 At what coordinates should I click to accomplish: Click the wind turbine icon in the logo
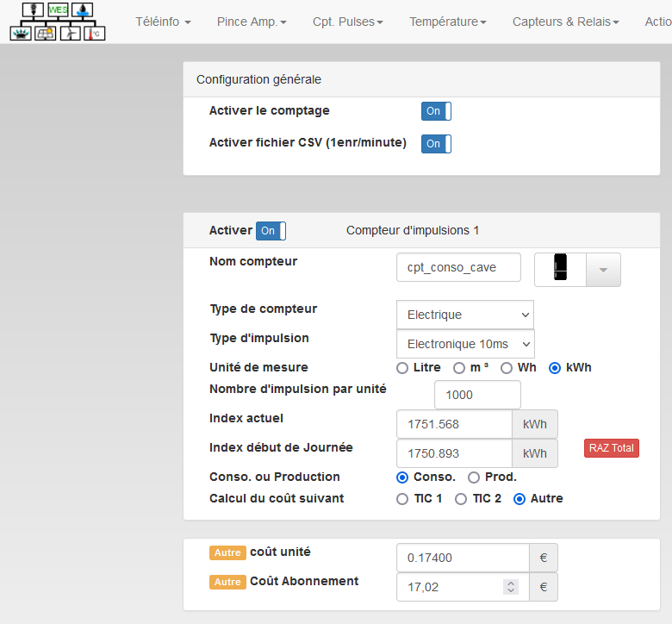point(71,33)
